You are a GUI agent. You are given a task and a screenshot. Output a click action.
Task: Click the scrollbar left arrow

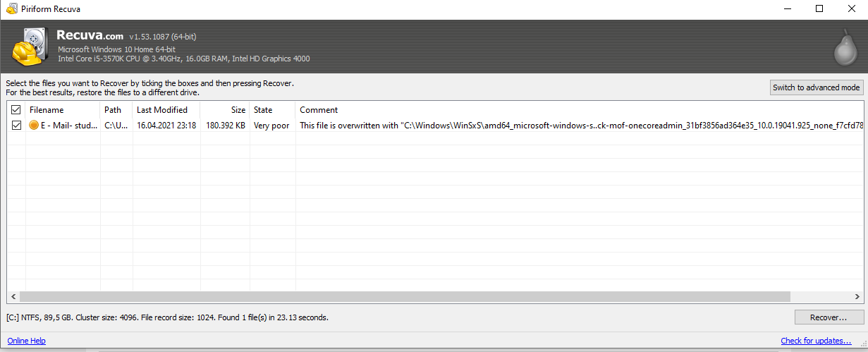tap(13, 297)
